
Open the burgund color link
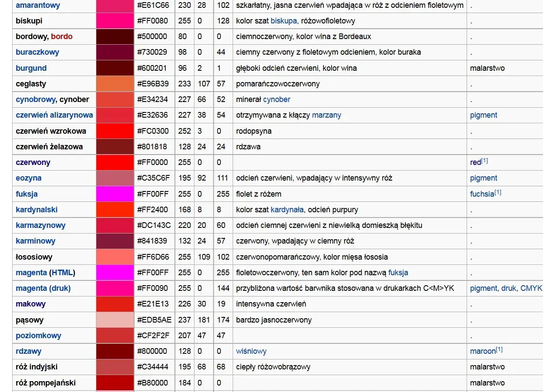31,68
